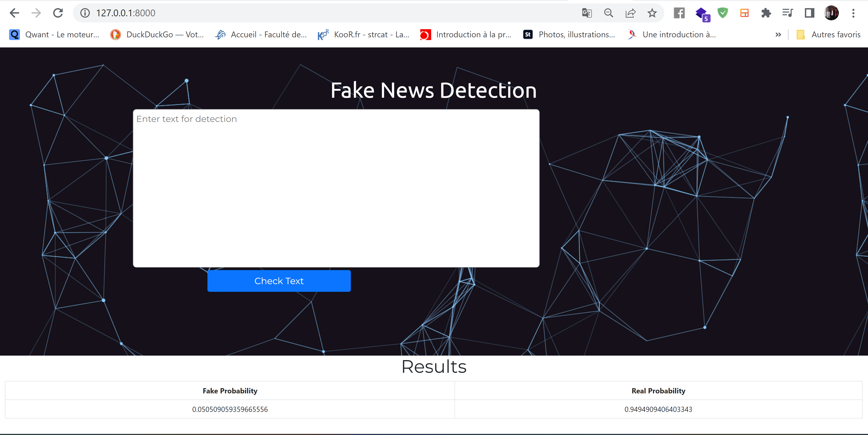Bookmark the page with the star icon

(x=652, y=13)
